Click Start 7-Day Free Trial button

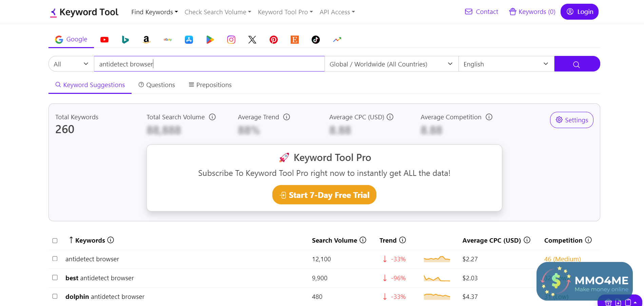tap(324, 195)
